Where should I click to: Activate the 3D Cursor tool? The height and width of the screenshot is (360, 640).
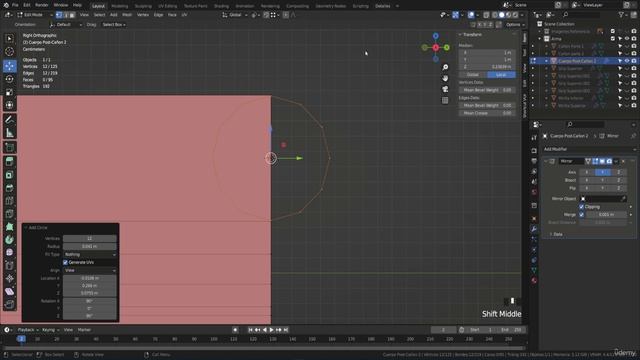9,52
